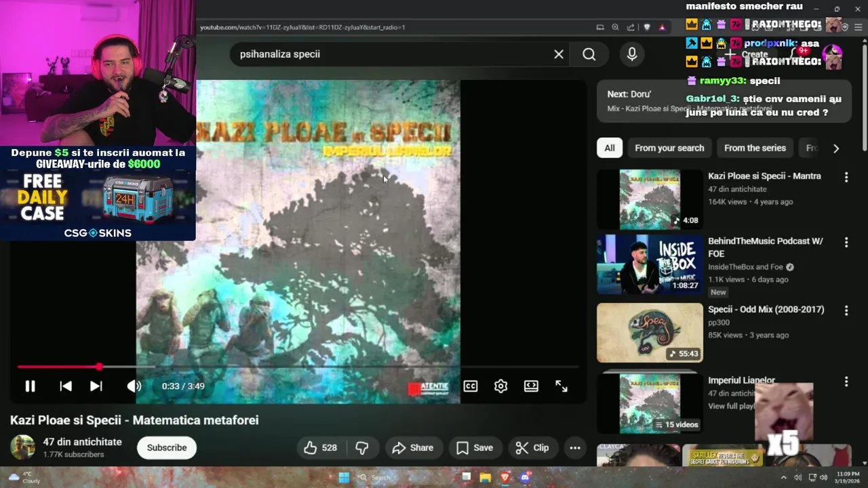Open 'BehindTheMusic Podcast W/ FOE' thumbnail
Image resolution: width=868 pixels, height=488 pixels.
pyautogui.click(x=650, y=265)
